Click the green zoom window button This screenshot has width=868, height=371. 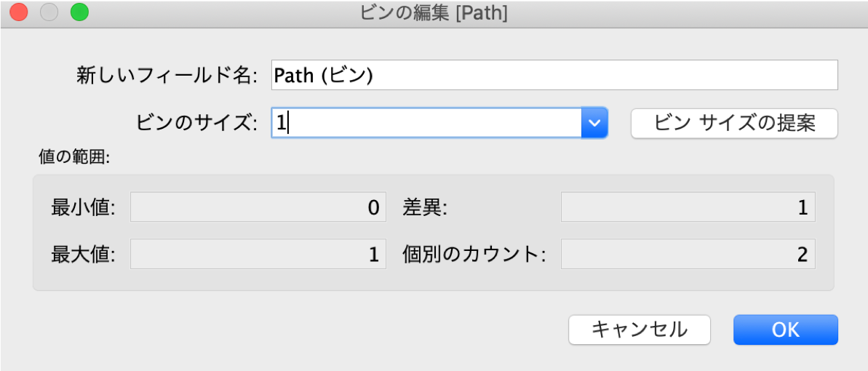pos(79,12)
